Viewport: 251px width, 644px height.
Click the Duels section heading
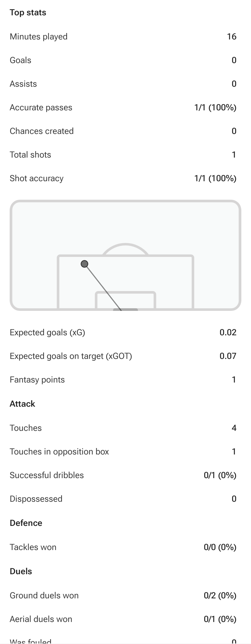point(21,571)
